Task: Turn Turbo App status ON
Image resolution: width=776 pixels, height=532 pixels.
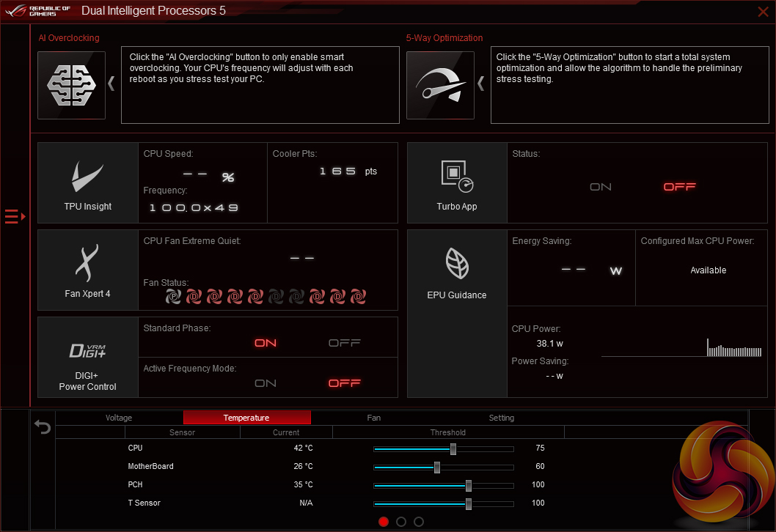Action: [601, 187]
